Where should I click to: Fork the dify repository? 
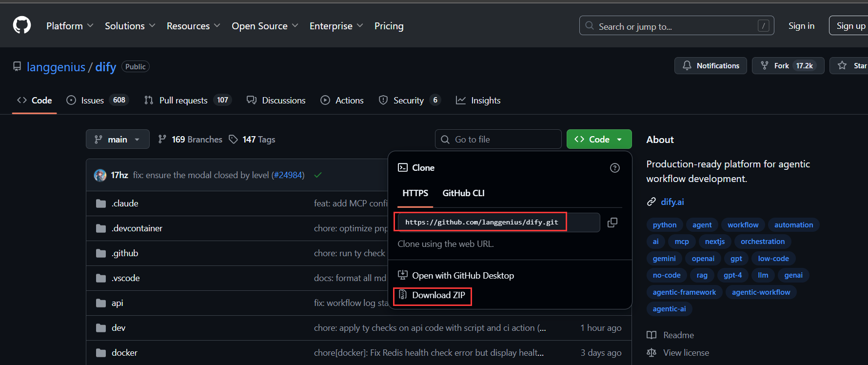pyautogui.click(x=781, y=65)
